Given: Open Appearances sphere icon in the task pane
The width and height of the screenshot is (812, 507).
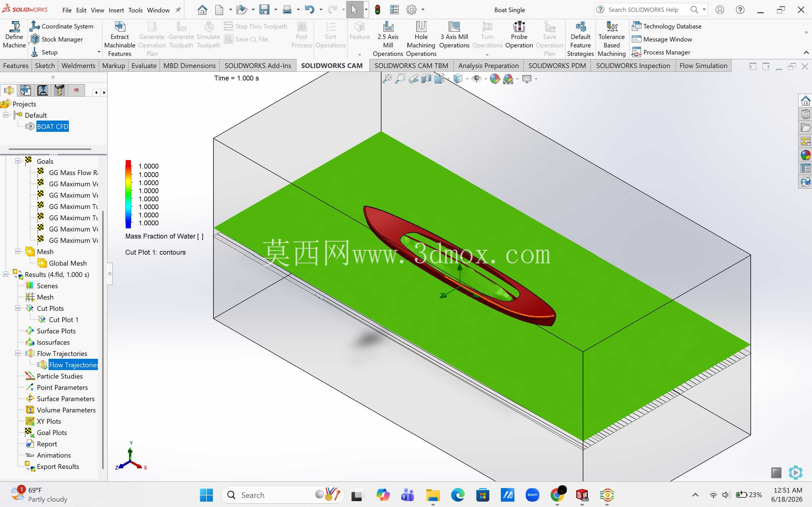Looking at the screenshot, I should click(x=805, y=155).
